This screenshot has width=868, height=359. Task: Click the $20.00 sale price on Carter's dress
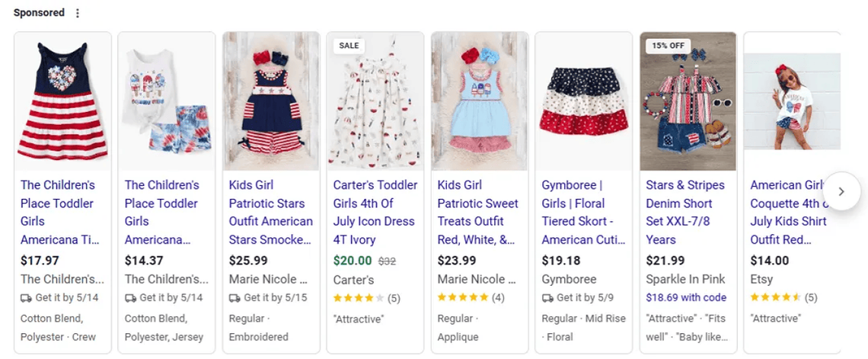point(353,261)
